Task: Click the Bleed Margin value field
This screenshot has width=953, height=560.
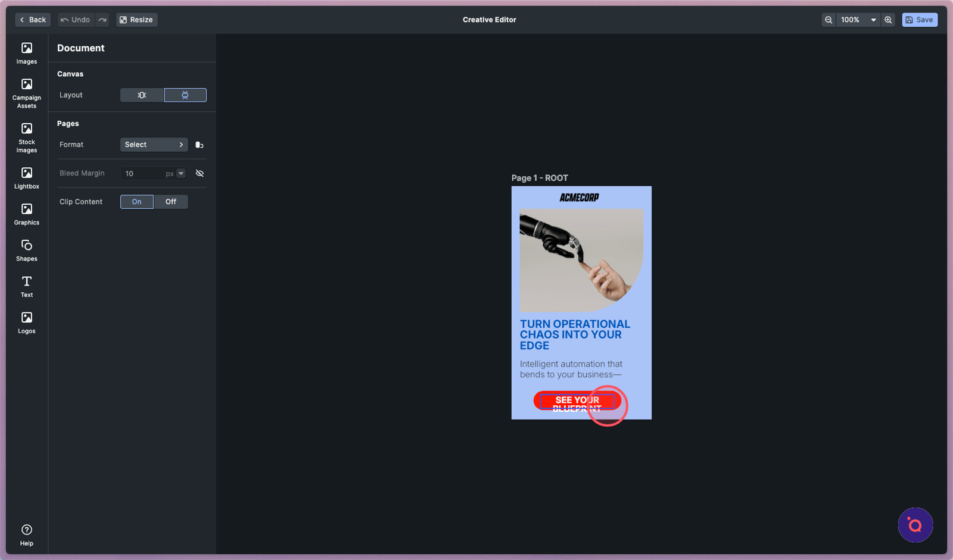Action: (143, 173)
